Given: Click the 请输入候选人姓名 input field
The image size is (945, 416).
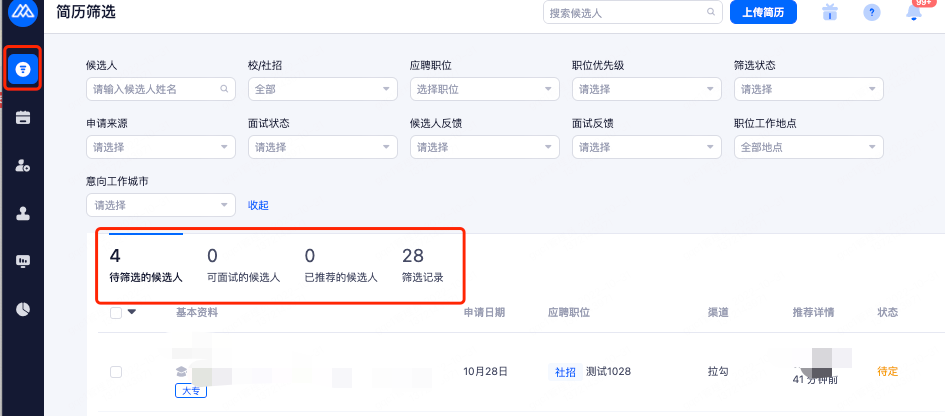Looking at the screenshot, I should 153,89.
